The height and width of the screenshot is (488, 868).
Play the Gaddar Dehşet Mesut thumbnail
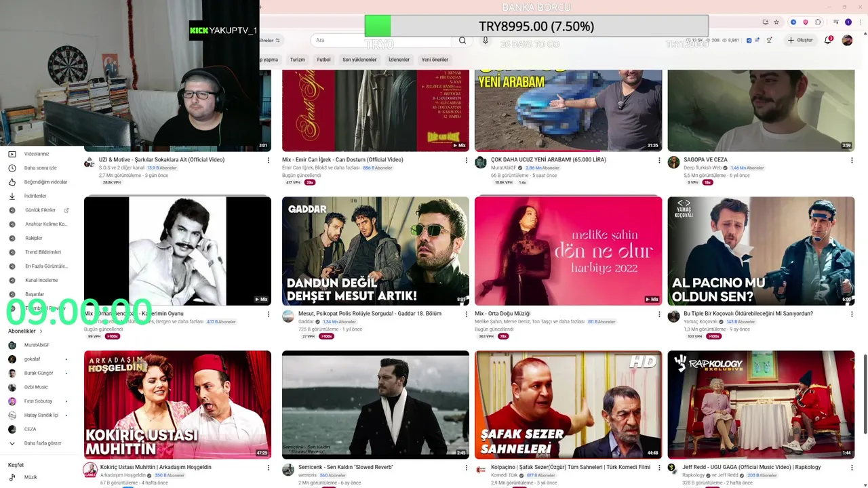pos(376,251)
